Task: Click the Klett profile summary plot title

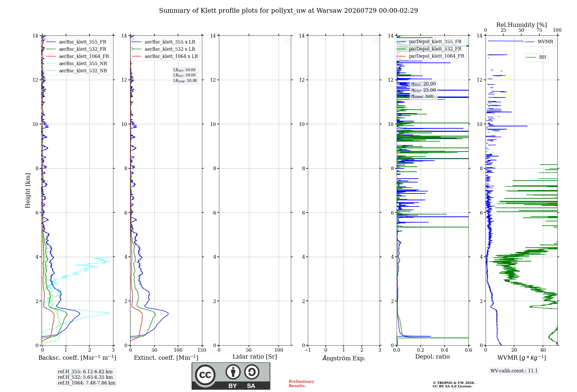Action: [288, 11]
